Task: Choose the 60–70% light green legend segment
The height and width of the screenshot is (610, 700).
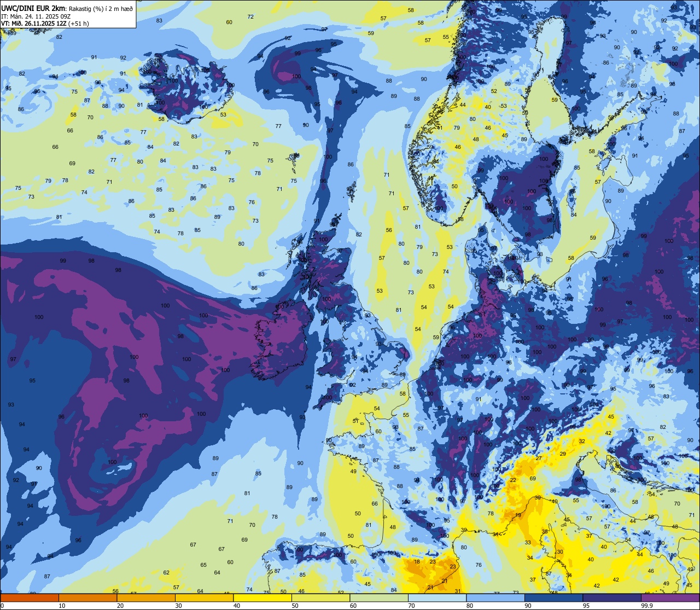Action: click(x=379, y=597)
